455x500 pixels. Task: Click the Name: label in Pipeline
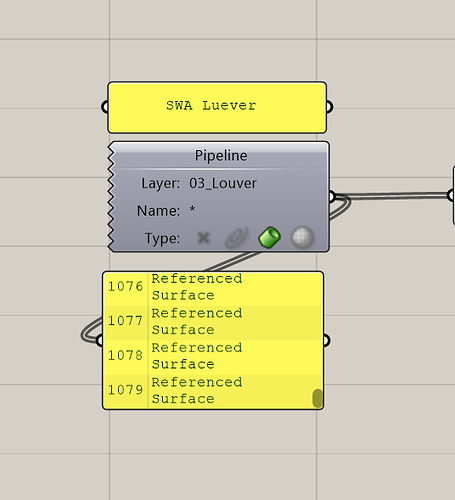coord(158,211)
